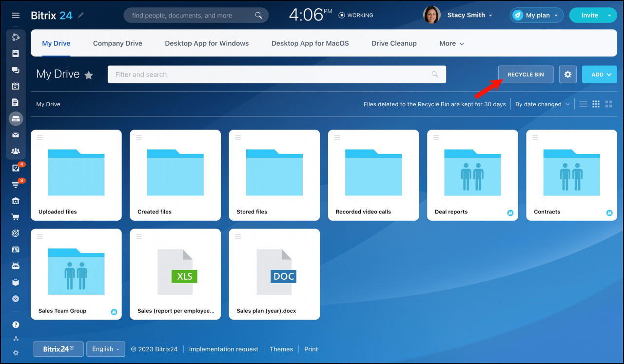Open the robot automation sidebar icon

pyautogui.click(x=16, y=266)
